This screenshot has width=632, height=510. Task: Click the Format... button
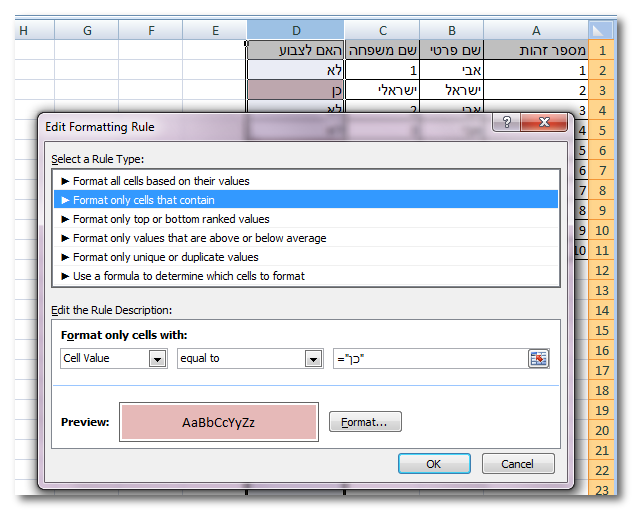click(365, 423)
